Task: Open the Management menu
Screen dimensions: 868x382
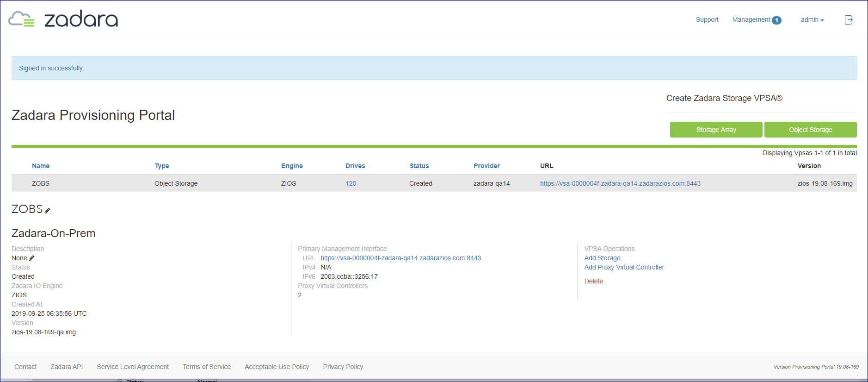Action: click(x=751, y=19)
